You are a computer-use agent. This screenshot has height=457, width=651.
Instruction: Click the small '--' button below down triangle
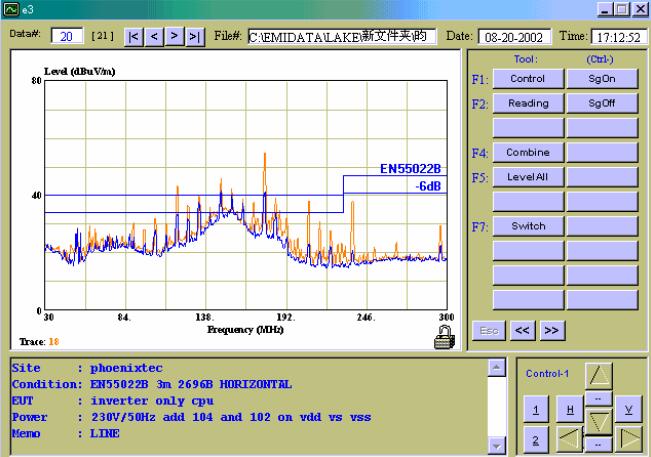(x=598, y=445)
